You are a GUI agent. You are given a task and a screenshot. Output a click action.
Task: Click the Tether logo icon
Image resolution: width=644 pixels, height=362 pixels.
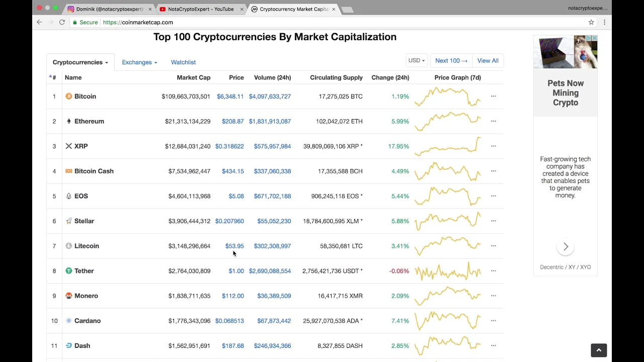69,270
